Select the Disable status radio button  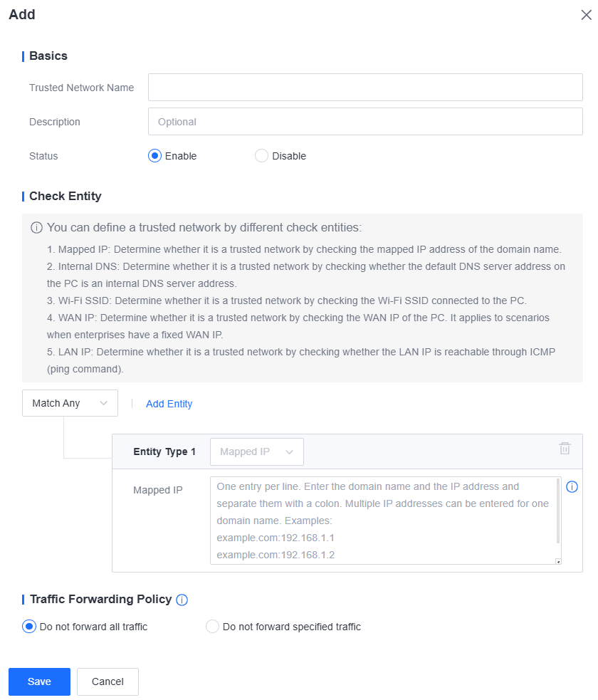click(261, 156)
